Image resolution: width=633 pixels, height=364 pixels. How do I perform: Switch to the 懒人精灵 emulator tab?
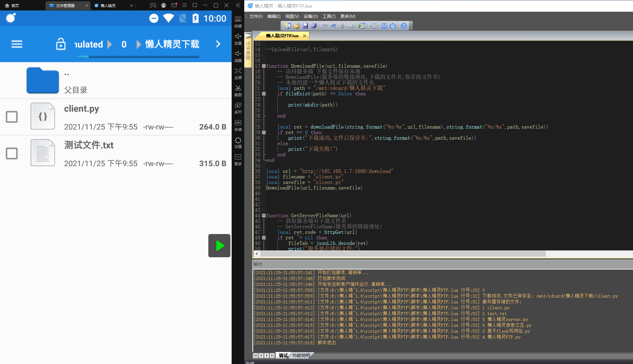(x=108, y=6)
